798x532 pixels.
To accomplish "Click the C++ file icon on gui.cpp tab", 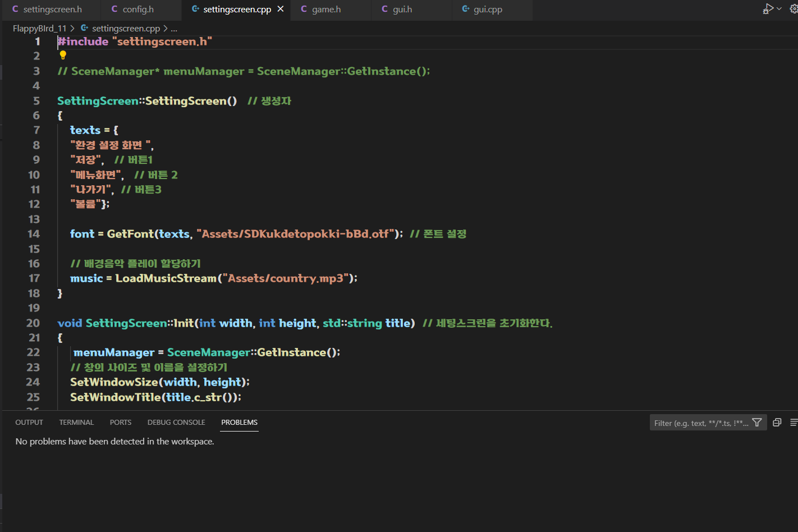I will click(466, 9).
